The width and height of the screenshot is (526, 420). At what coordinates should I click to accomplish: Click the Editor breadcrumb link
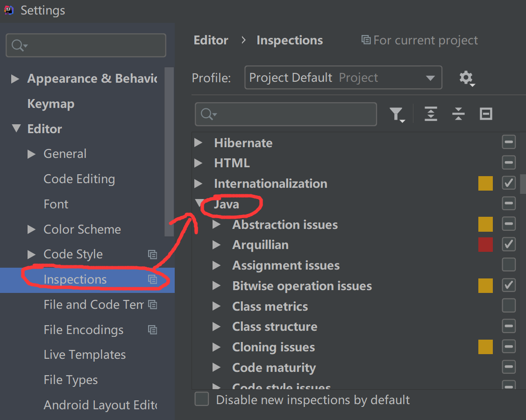[x=211, y=40]
